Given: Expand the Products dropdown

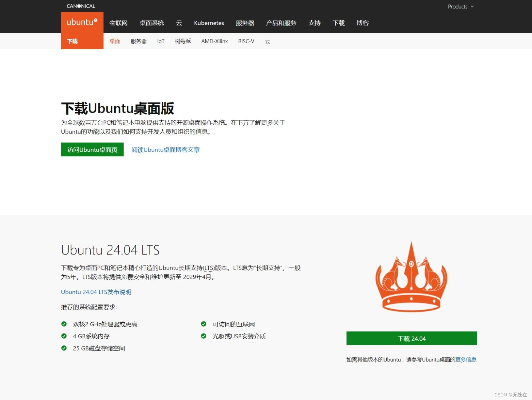Looking at the screenshot, I should pos(461,7).
